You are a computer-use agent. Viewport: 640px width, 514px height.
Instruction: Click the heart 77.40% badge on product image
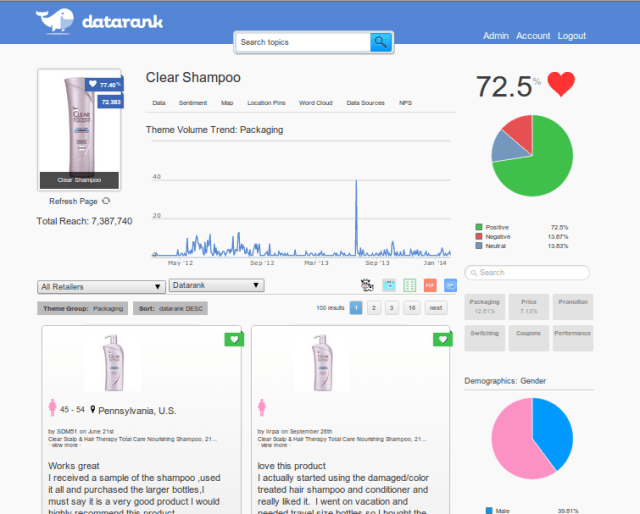(x=104, y=85)
